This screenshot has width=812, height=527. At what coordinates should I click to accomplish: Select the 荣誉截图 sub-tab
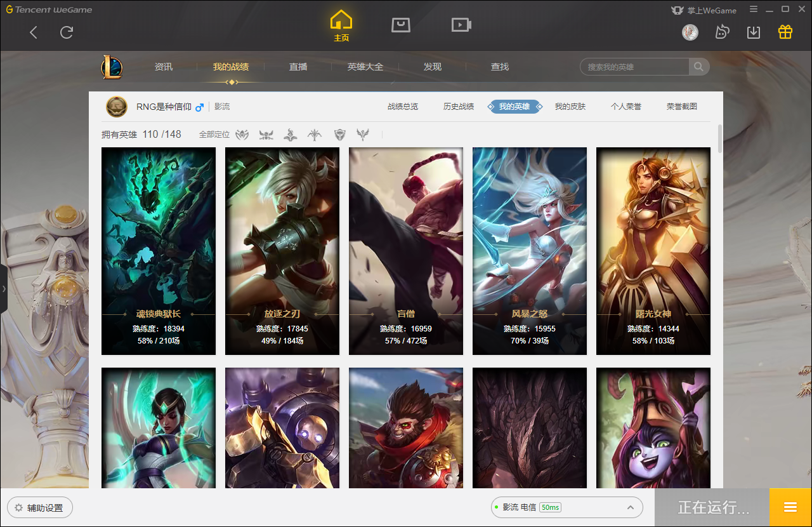[682, 107]
